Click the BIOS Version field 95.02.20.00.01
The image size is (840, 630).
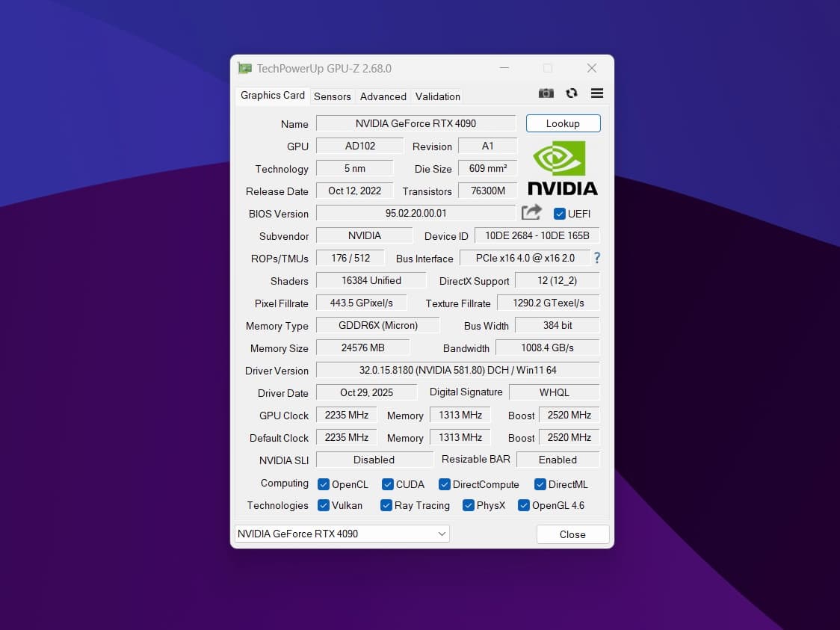click(x=416, y=213)
